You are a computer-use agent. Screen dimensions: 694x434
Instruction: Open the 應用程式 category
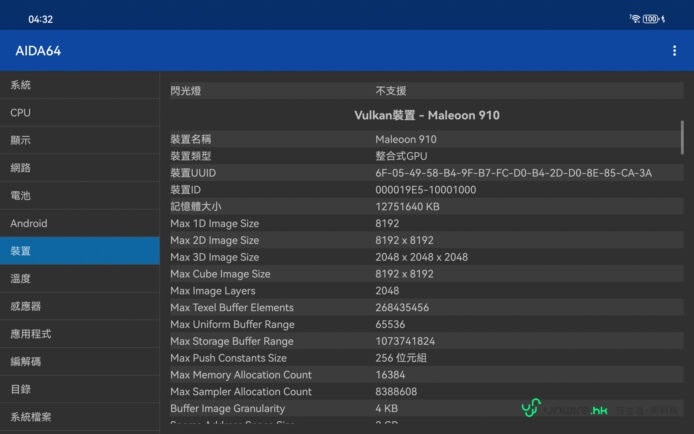pyautogui.click(x=80, y=334)
